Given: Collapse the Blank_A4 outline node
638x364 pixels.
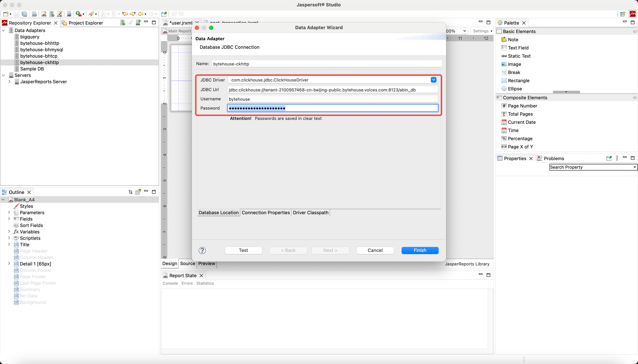Looking at the screenshot, I should click(x=3, y=199).
